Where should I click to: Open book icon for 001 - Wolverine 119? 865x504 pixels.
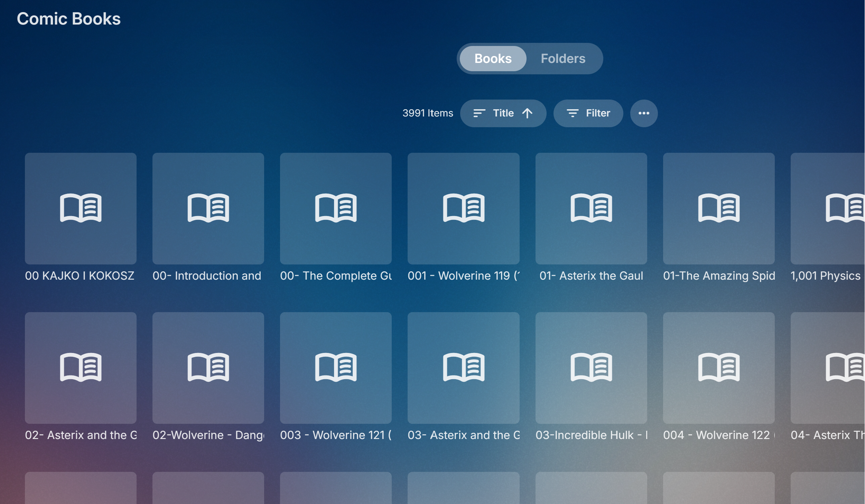[463, 208]
